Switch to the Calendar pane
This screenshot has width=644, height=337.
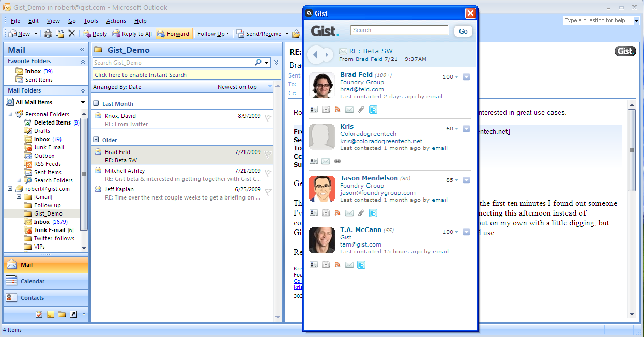46,281
